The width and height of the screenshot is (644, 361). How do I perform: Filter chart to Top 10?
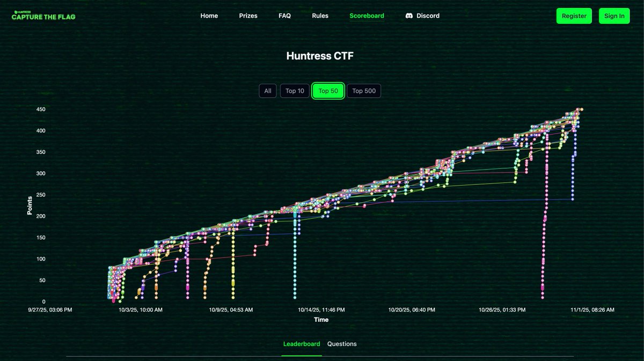tap(295, 91)
